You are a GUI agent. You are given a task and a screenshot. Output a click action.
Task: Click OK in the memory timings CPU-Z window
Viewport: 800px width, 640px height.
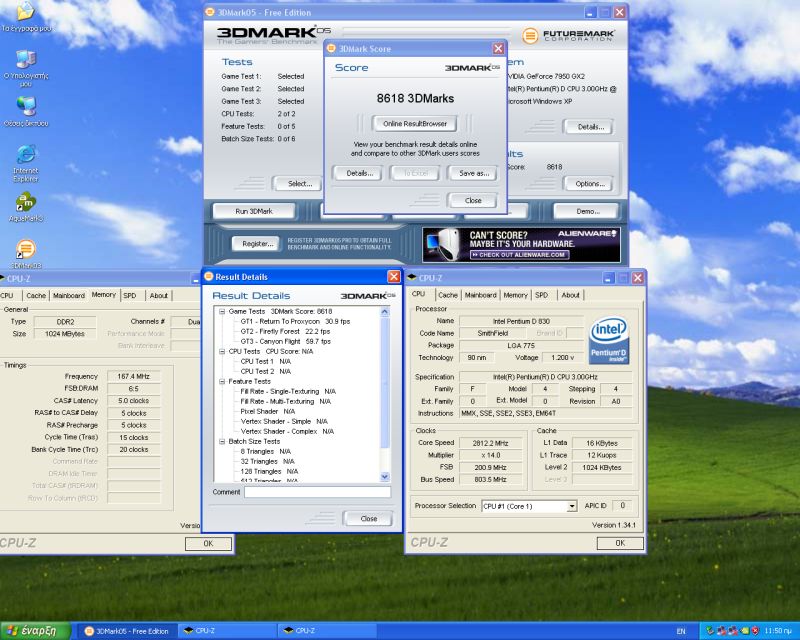[x=208, y=544]
